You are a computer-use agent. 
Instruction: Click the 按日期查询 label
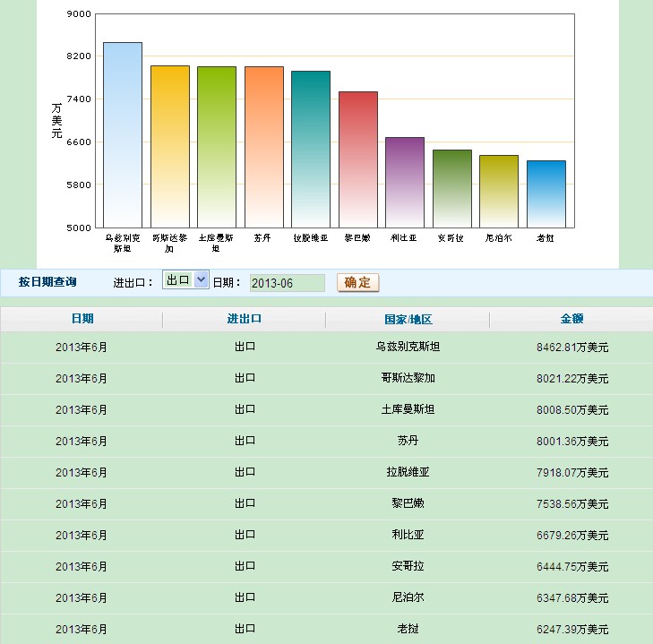pyautogui.click(x=47, y=282)
